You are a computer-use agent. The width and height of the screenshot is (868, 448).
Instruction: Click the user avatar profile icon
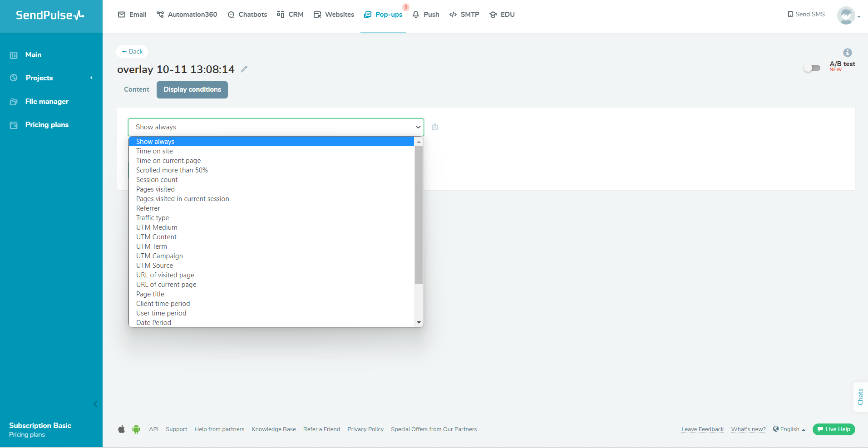[846, 15]
